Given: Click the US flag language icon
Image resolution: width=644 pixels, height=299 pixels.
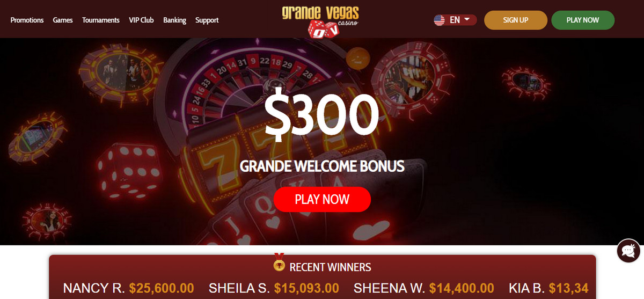Looking at the screenshot, I should point(440,20).
